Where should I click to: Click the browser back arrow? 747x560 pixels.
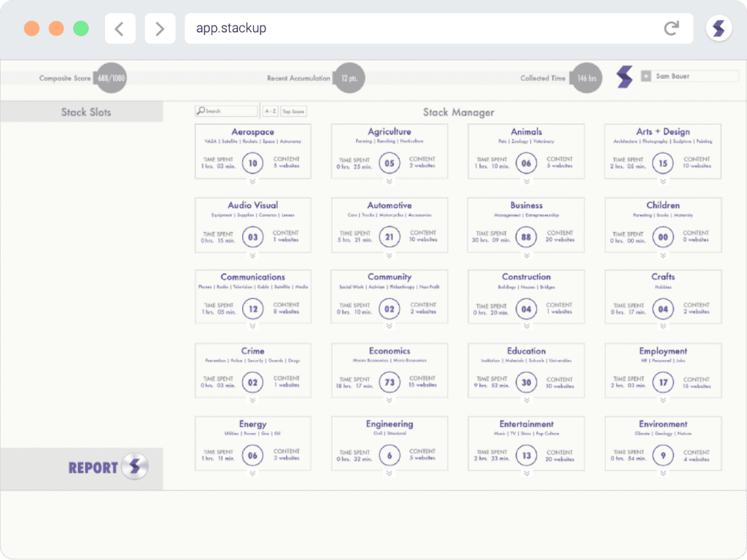click(119, 28)
